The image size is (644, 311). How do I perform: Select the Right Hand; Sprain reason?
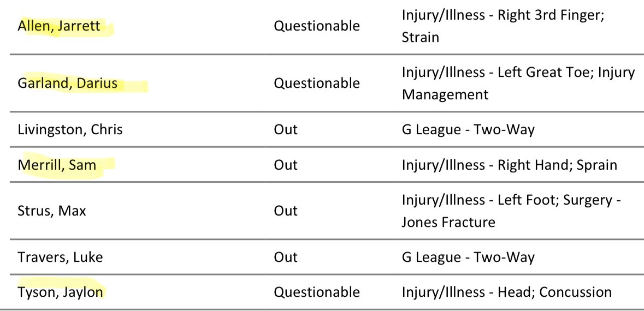(x=509, y=165)
